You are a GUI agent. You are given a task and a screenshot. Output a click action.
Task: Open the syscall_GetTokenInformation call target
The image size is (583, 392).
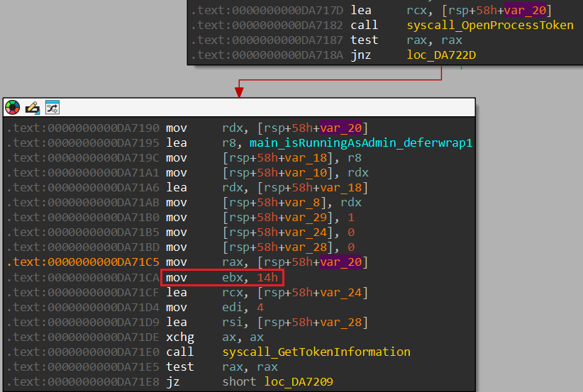pyautogui.click(x=316, y=352)
